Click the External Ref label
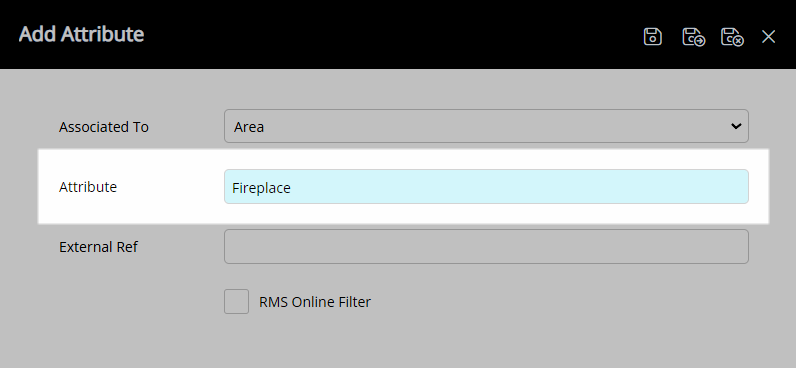Screen dimensions: 796x368 pos(98,247)
